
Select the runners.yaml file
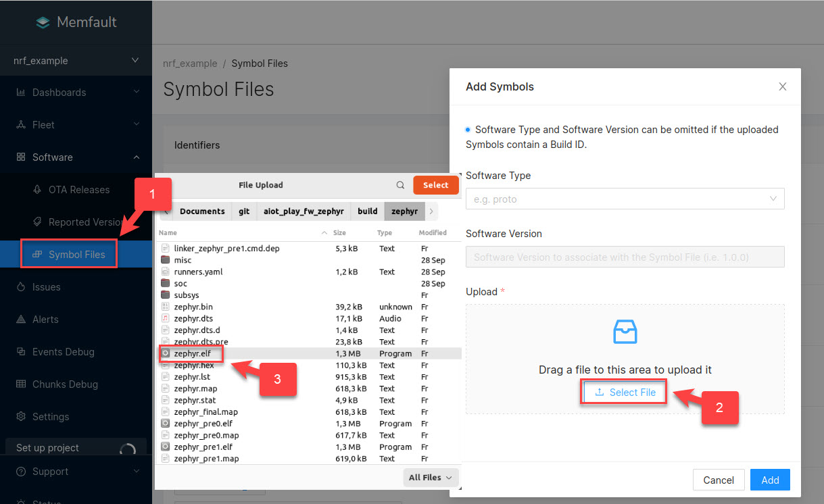pos(309,272)
